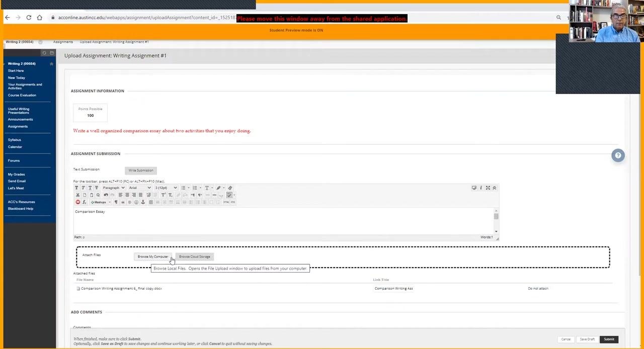Viewport: 644px width, 349px height.
Task: Open the HTML code view
Action: (x=226, y=202)
